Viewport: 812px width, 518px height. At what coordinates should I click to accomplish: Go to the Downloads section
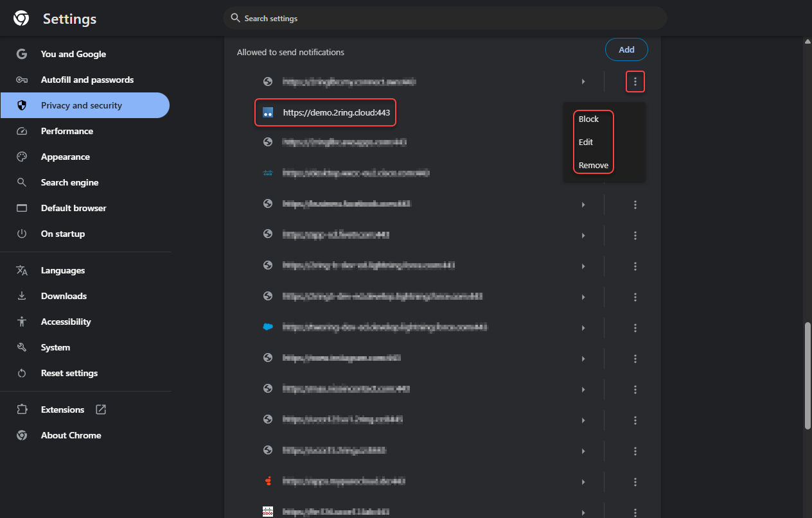click(85, 296)
